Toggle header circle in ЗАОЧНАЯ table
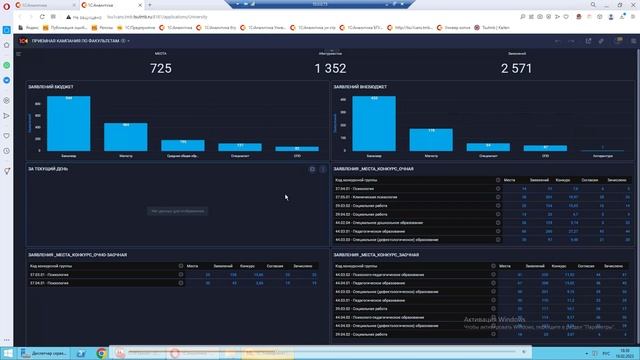The width and height of the screenshot is (640, 360). point(493,266)
